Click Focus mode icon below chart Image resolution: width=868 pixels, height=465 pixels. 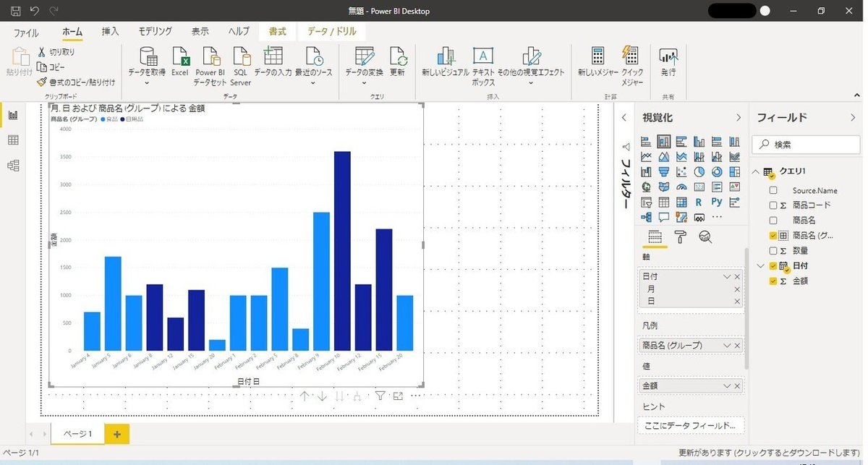pyautogui.click(x=398, y=396)
